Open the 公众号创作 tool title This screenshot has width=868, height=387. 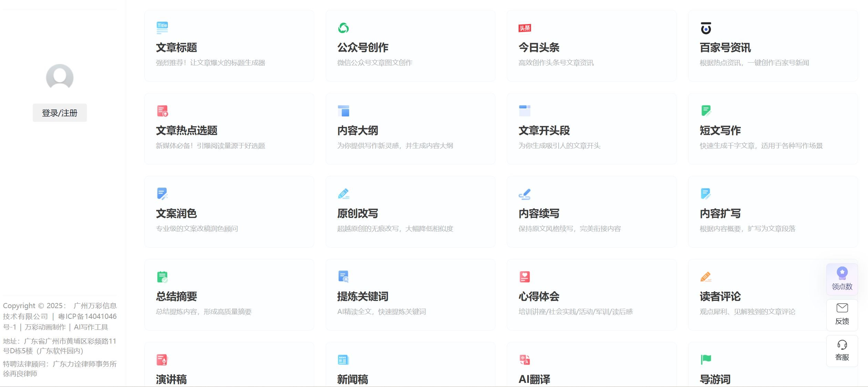pos(363,48)
